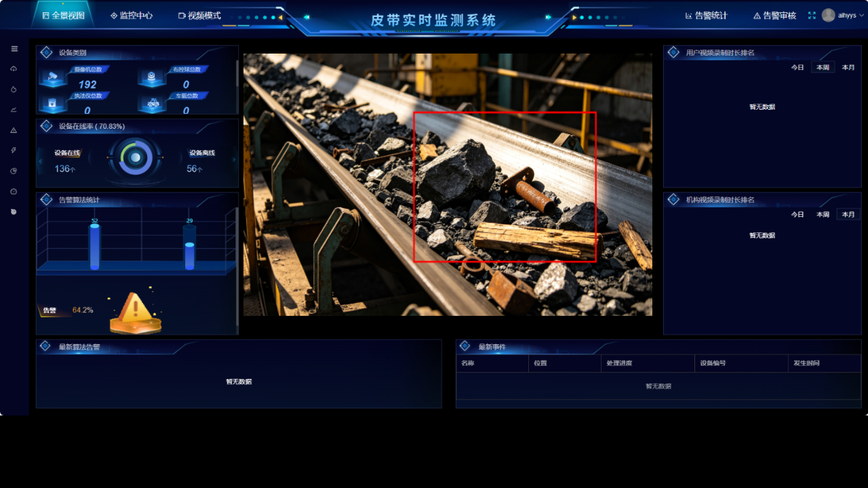Select 本月 in 机构视频录制时长排名 panel
868x488 pixels.
(x=848, y=214)
